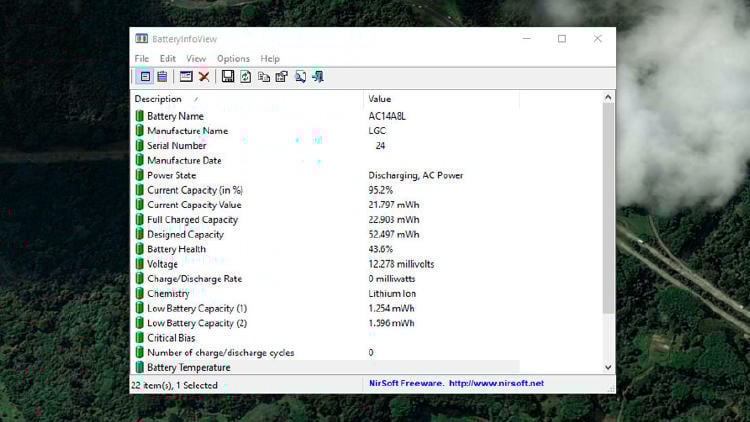Screen dimensions: 750x422
Task: Select the Power State row
Action: 325,175
